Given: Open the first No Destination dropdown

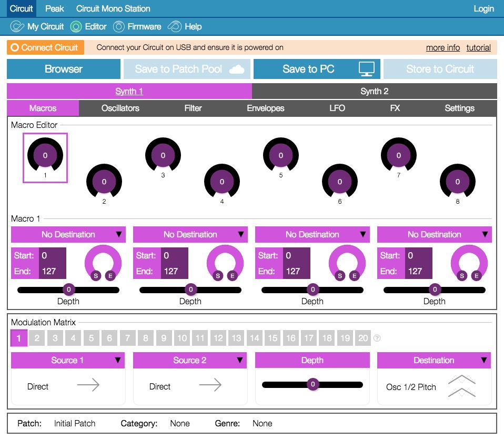Looking at the screenshot, I should point(68,234).
